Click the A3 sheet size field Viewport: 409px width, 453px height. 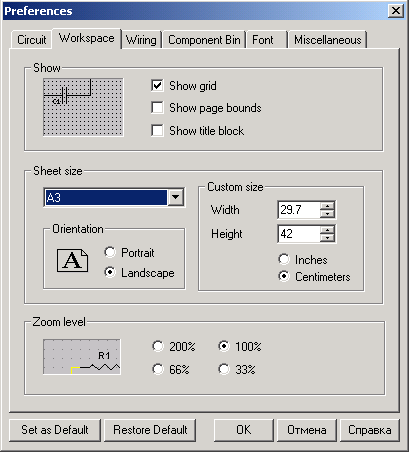click(106, 198)
